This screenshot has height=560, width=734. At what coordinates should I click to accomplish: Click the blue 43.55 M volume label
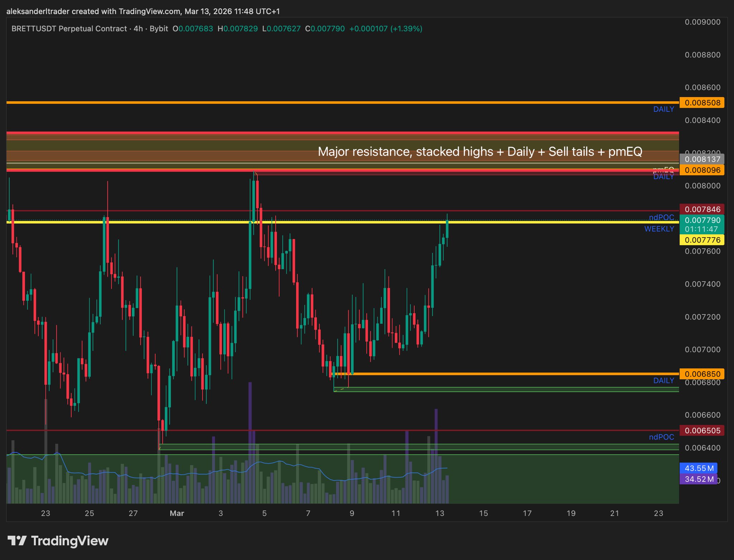699,468
